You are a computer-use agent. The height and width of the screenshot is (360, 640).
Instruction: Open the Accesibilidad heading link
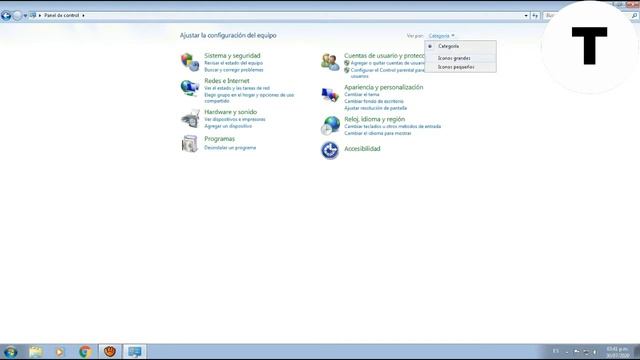click(362, 149)
